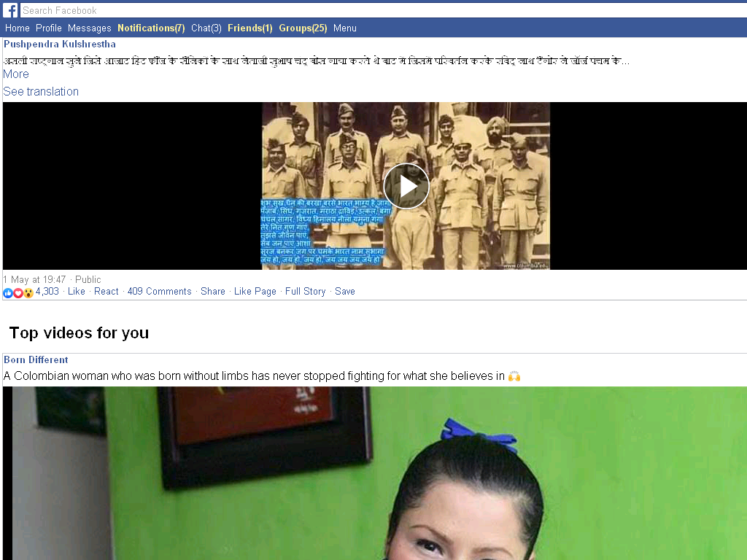This screenshot has width=747, height=560.
Task: Open Notifications(7) link
Action: pyautogui.click(x=151, y=28)
